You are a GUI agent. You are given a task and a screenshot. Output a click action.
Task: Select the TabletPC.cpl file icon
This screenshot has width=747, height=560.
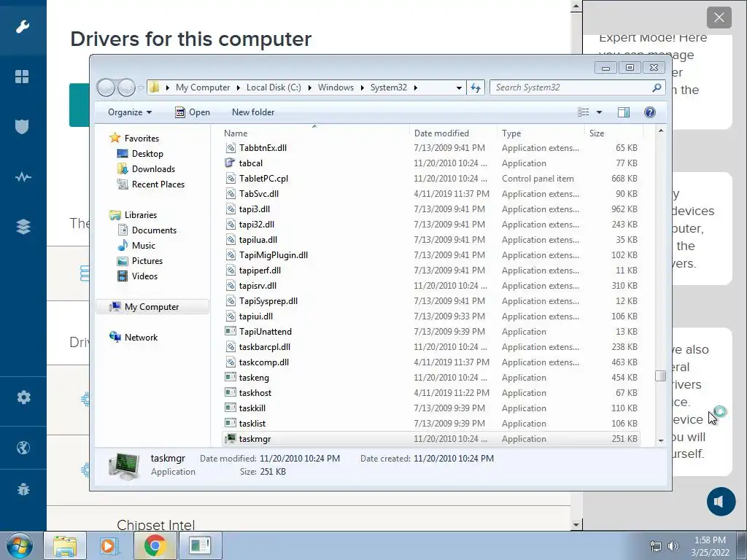click(x=230, y=178)
